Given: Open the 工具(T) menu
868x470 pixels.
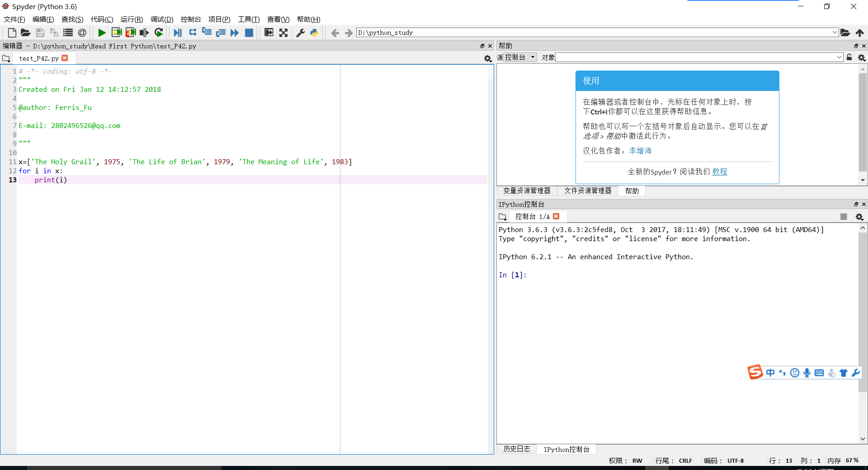Looking at the screenshot, I should tap(249, 19).
